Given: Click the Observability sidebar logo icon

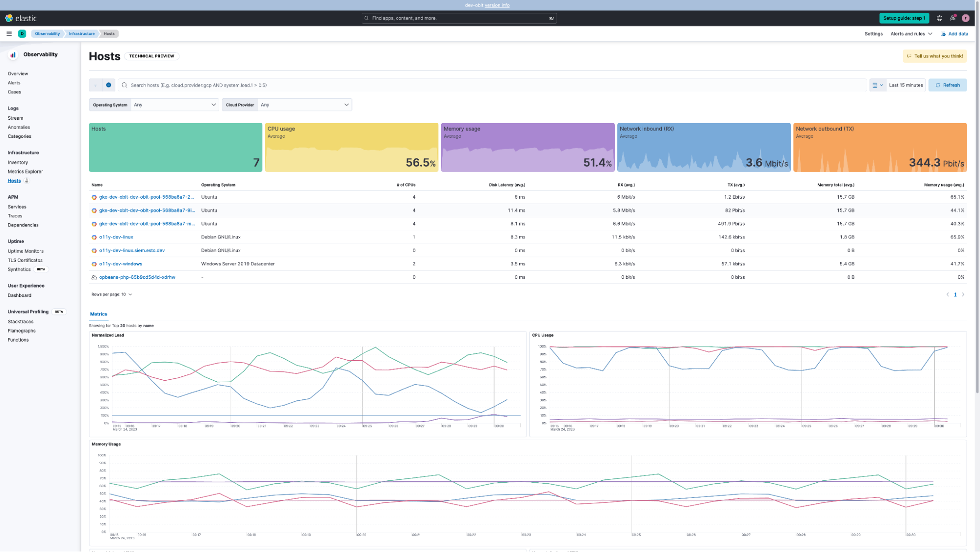Looking at the screenshot, I should 13,55.
